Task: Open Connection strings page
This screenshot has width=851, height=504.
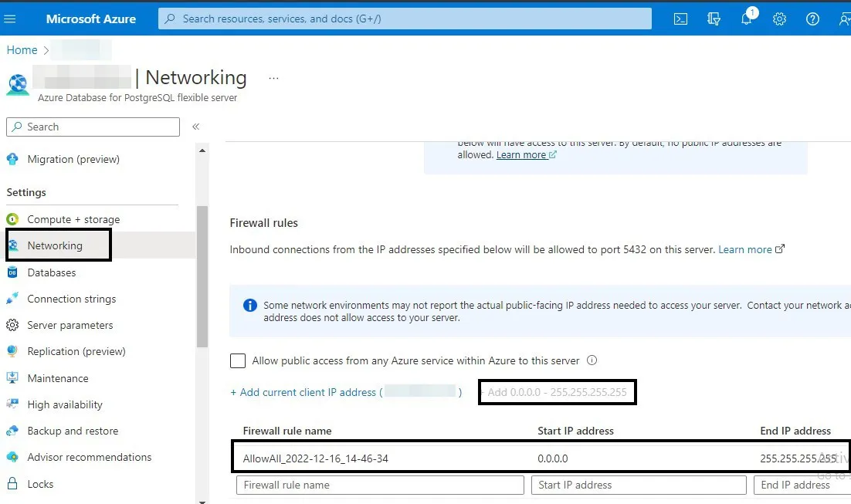Action: pyautogui.click(x=72, y=299)
